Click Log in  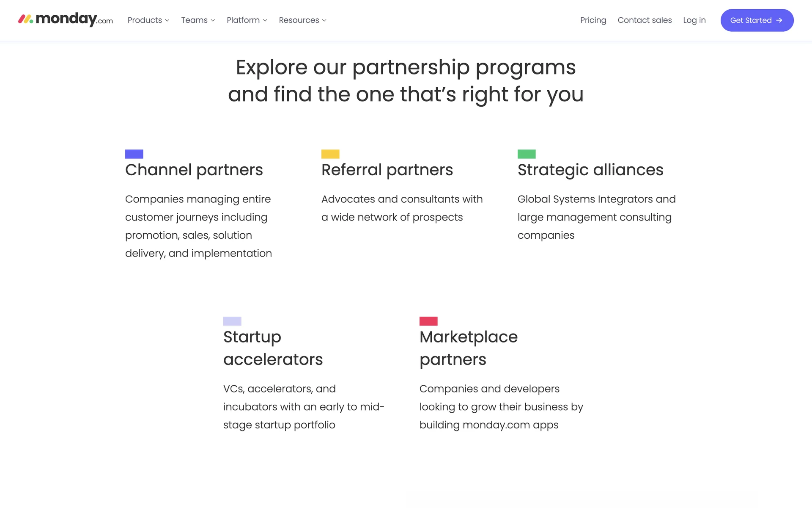coord(694,20)
